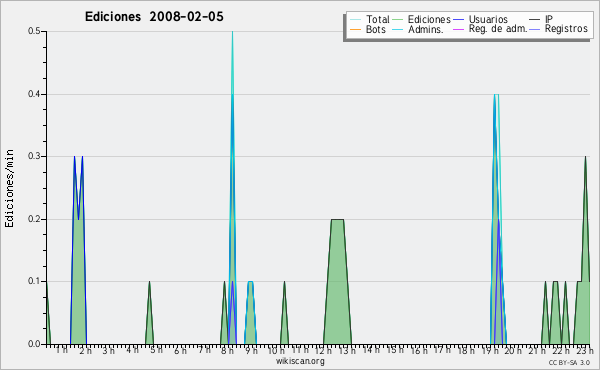Click the 0.0 y-axis value

click(34, 344)
